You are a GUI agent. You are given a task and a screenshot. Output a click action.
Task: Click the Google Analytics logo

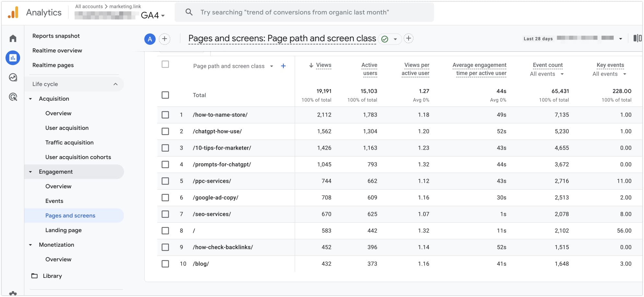click(x=13, y=12)
